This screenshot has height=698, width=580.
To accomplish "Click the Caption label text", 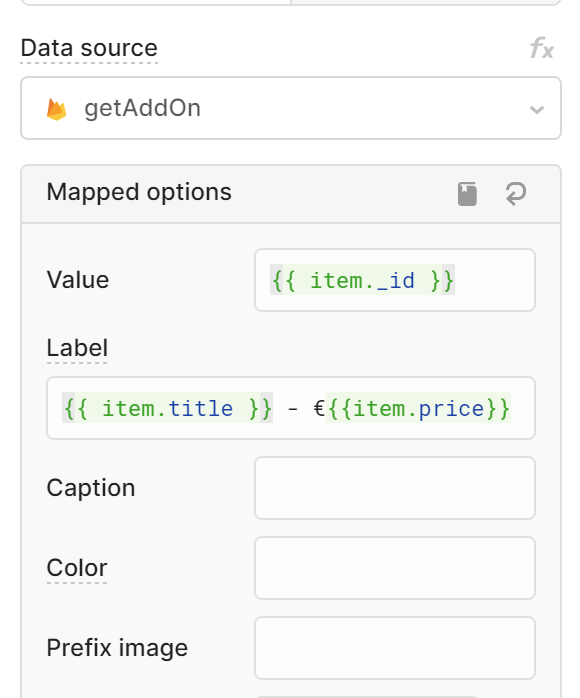I will [91, 488].
